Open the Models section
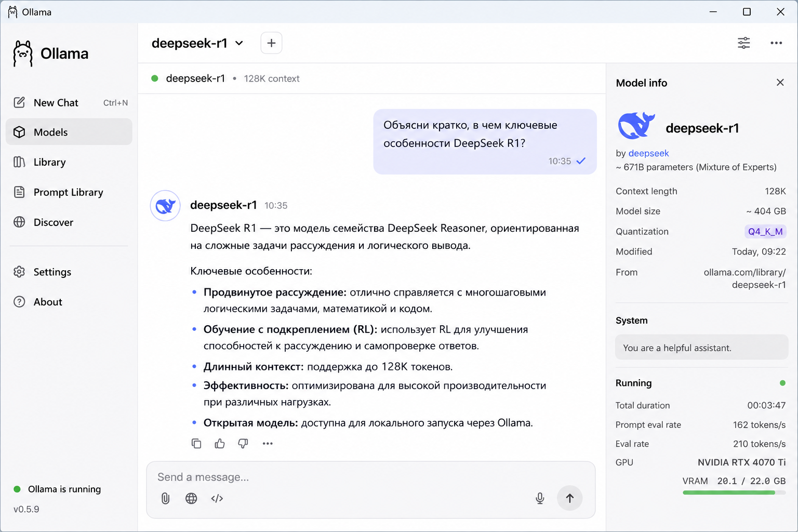The height and width of the screenshot is (532, 798). pos(69,132)
